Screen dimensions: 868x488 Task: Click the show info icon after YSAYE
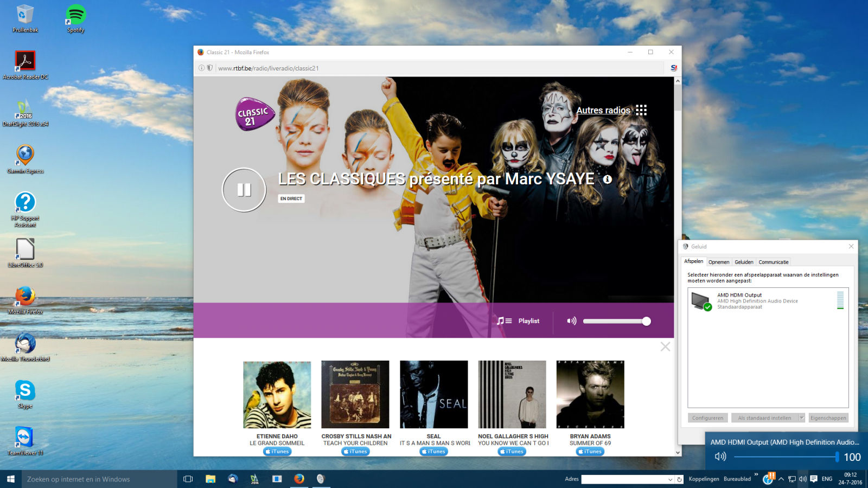608,179
